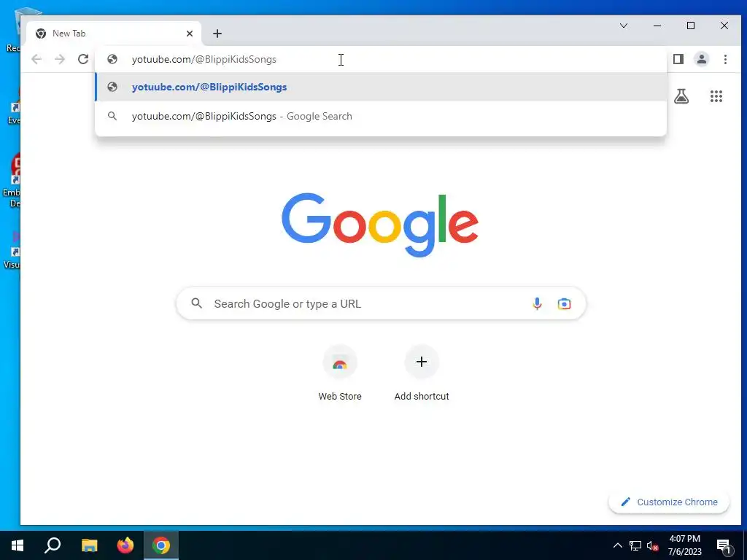Close the New Tab tab

click(190, 34)
